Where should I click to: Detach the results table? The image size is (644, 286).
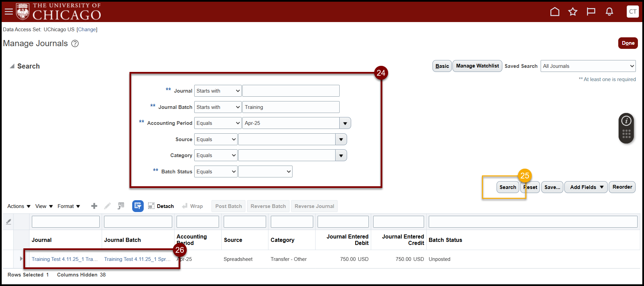(161, 206)
